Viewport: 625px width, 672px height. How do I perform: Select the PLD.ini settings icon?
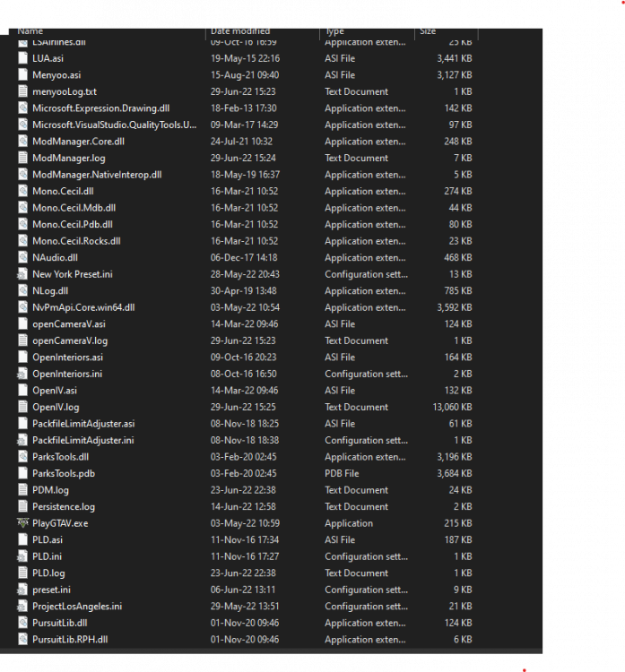point(22,556)
